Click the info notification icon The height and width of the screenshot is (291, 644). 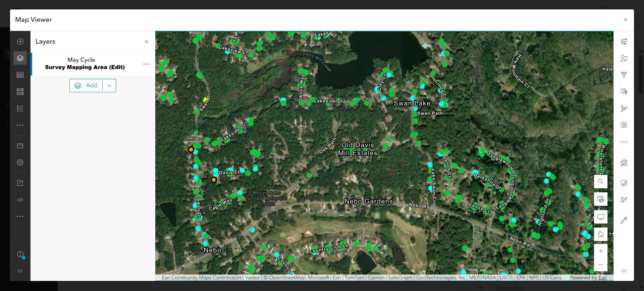pyautogui.click(x=20, y=254)
